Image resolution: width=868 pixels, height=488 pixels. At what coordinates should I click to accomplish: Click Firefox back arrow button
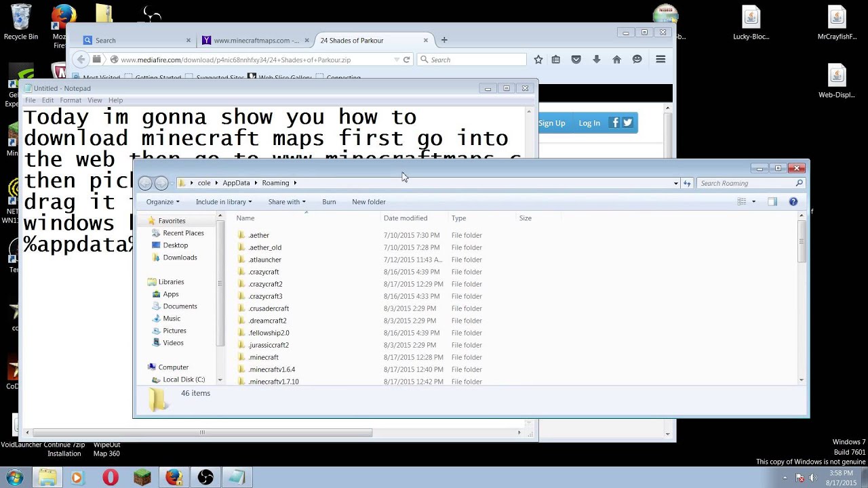[81, 60]
